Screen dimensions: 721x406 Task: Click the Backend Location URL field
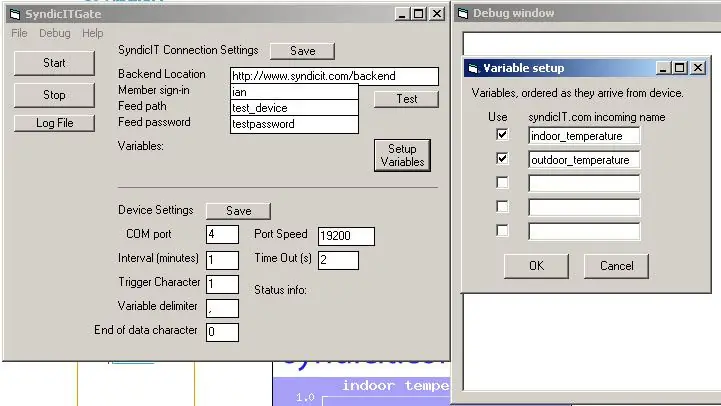pos(334,76)
